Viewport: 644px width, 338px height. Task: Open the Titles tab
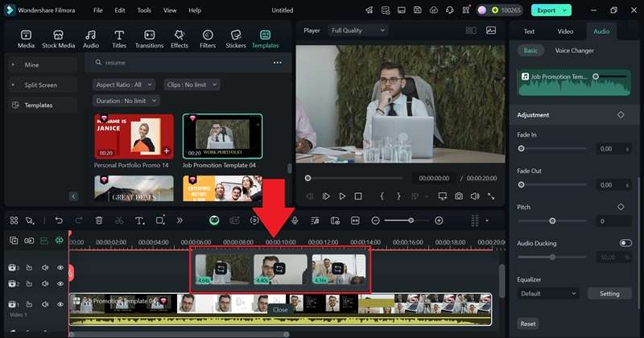click(x=119, y=39)
